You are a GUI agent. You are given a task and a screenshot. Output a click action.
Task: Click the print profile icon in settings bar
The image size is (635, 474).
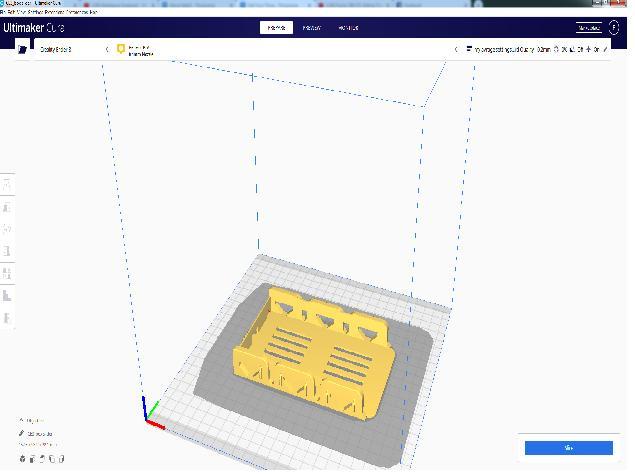pos(469,49)
